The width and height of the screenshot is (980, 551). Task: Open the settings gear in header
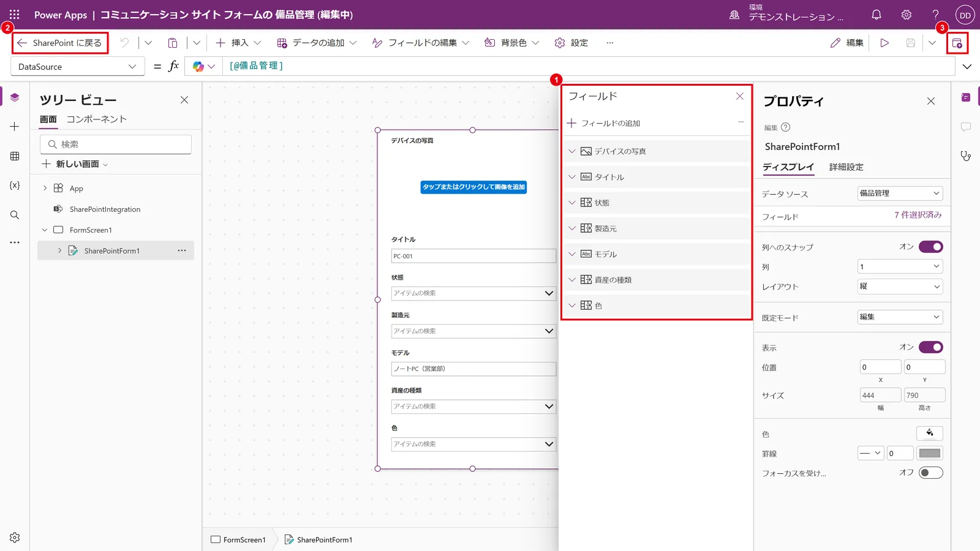coord(907,15)
